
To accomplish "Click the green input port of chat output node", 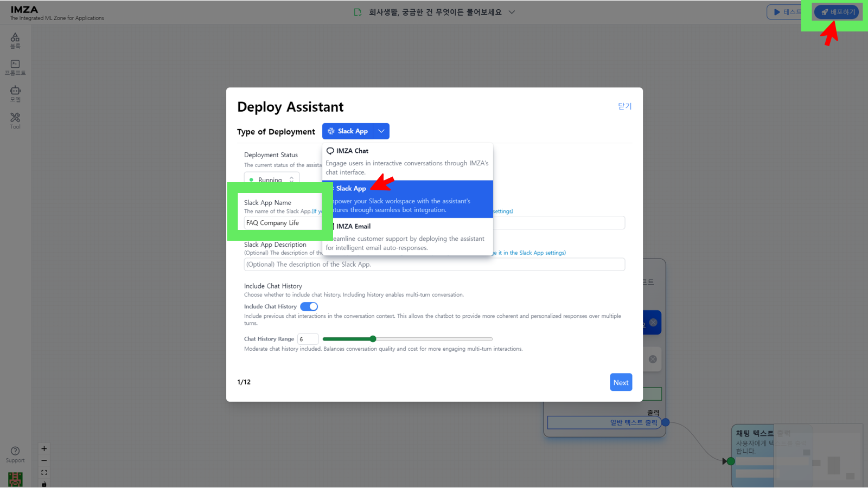I will click(x=731, y=461).
